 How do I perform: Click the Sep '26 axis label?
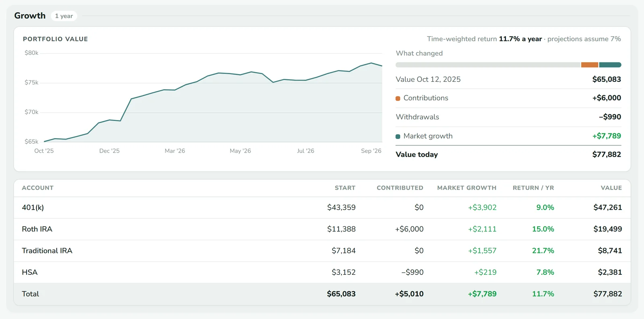point(371,151)
